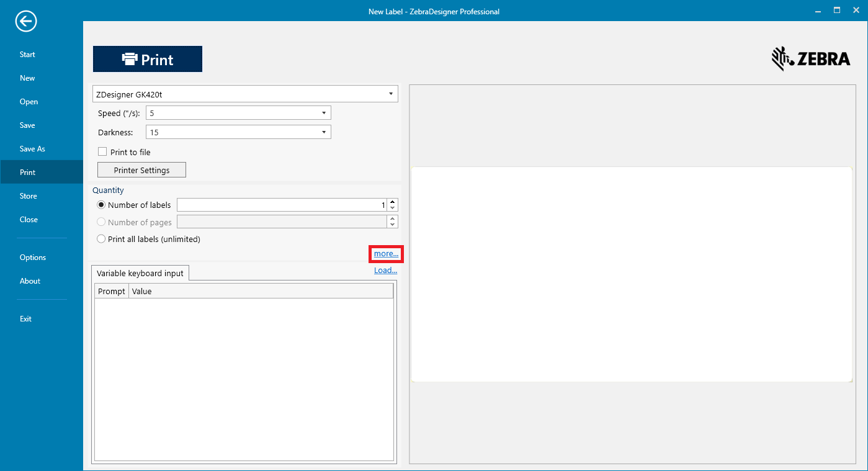This screenshot has width=868, height=471.
Task: Click the more... link
Action: coord(386,254)
